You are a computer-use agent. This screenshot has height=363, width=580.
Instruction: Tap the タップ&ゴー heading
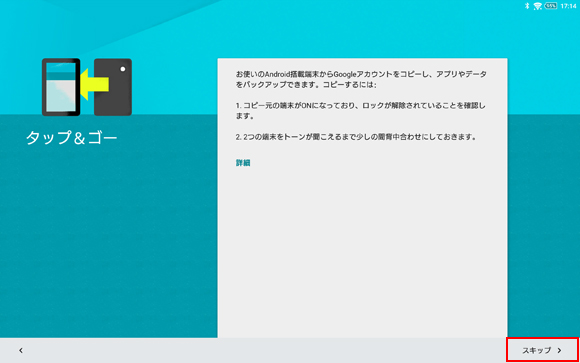(71, 138)
